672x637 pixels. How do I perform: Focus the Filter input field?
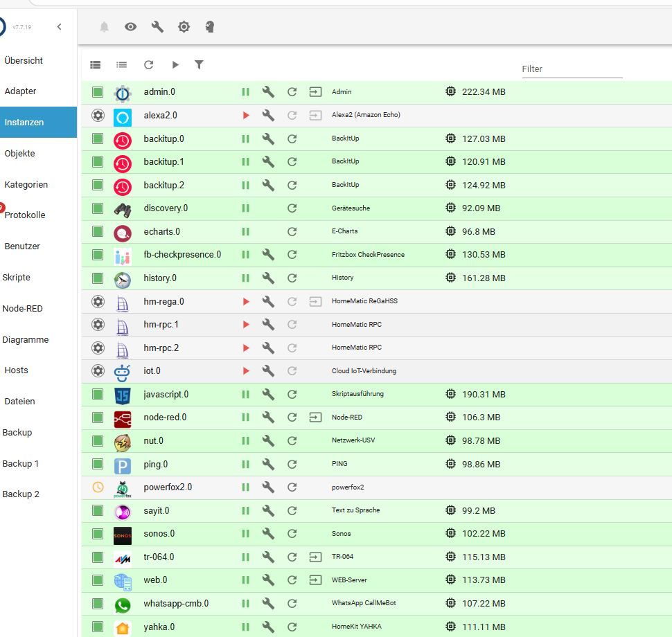572,69
